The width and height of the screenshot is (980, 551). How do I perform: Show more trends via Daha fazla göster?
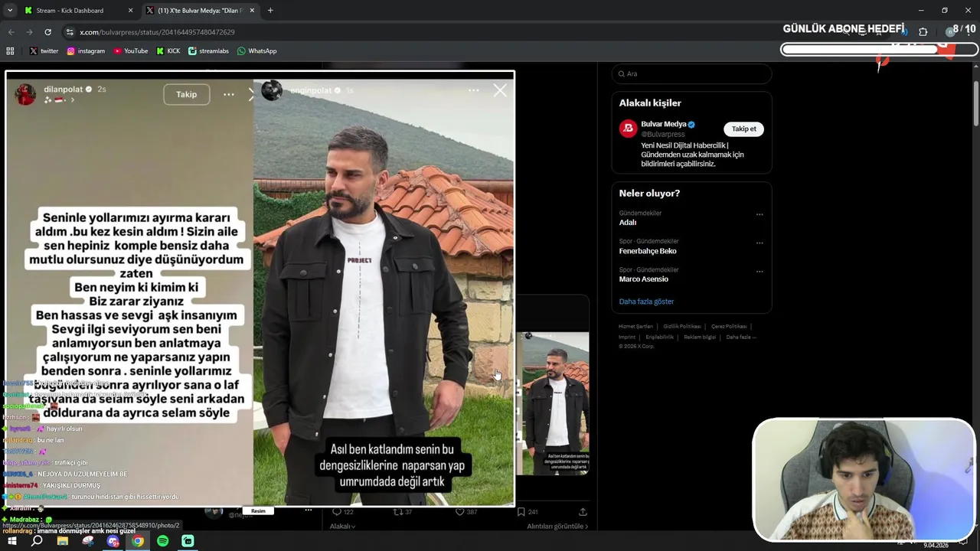(646, 302)
